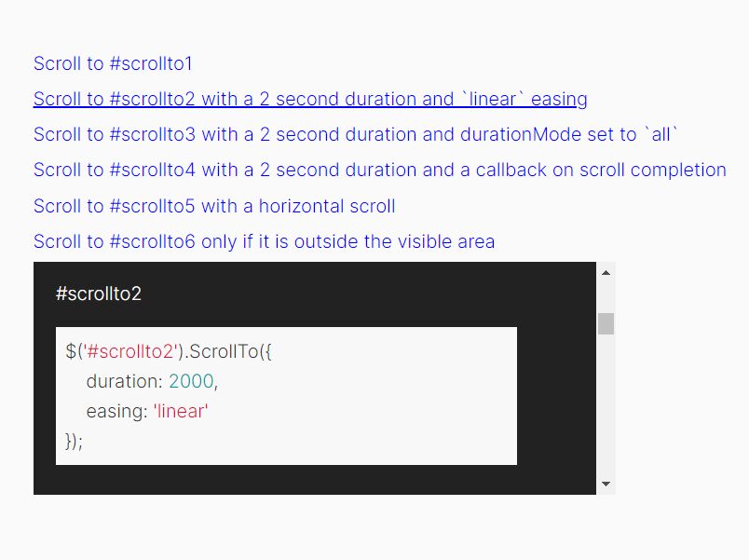Click the 'duration:' key in the code block
The image size is (749, 560).
point(125,381)
